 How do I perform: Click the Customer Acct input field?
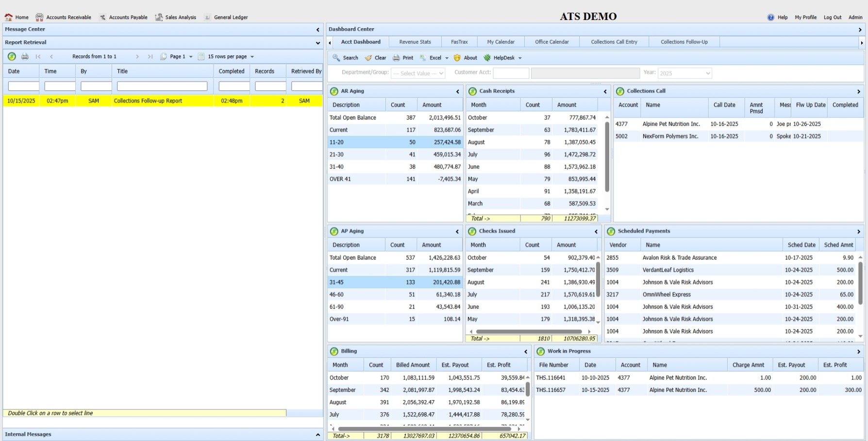coord(511,73)
